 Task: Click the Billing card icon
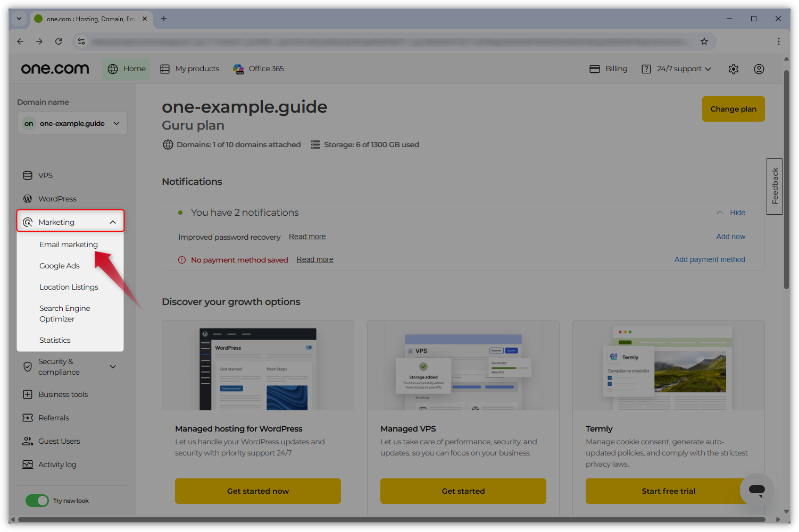[595, 69]
